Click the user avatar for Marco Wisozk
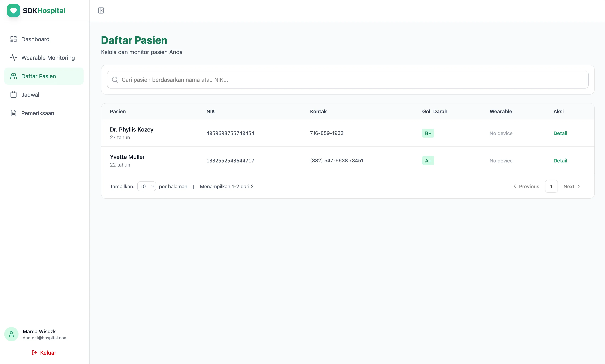 tap(11, 334)
